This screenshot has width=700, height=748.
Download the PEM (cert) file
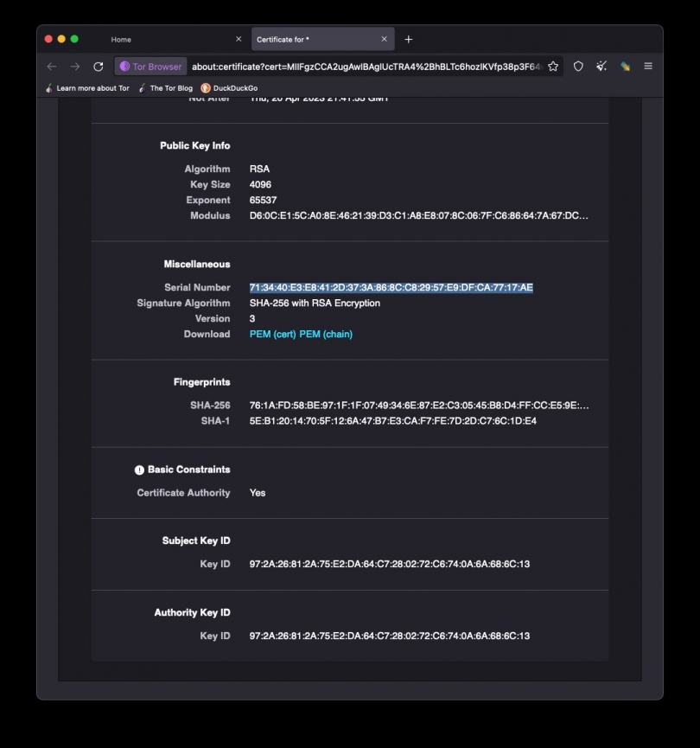click(x=272, y=335)
